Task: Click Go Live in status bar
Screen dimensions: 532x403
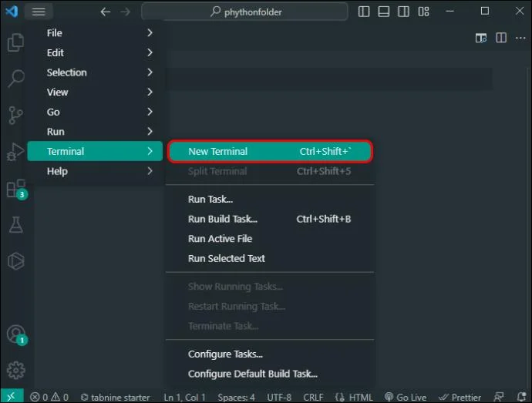Action: 406,397
